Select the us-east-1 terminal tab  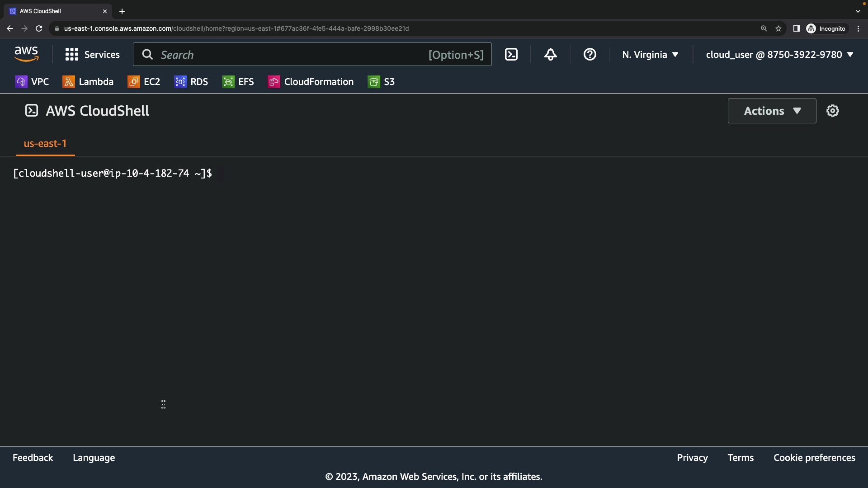(x=45, y=144)
